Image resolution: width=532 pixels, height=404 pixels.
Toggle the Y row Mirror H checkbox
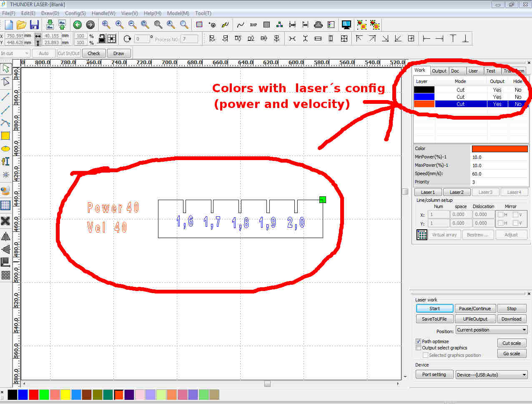point(500,223)
